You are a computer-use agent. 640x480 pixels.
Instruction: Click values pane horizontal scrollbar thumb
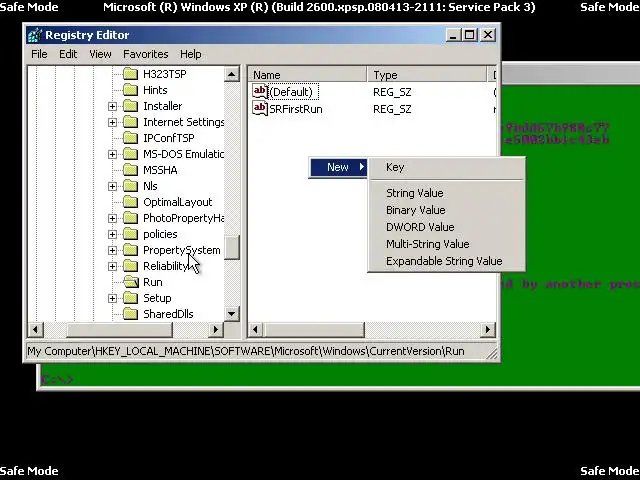click(314, 329)
